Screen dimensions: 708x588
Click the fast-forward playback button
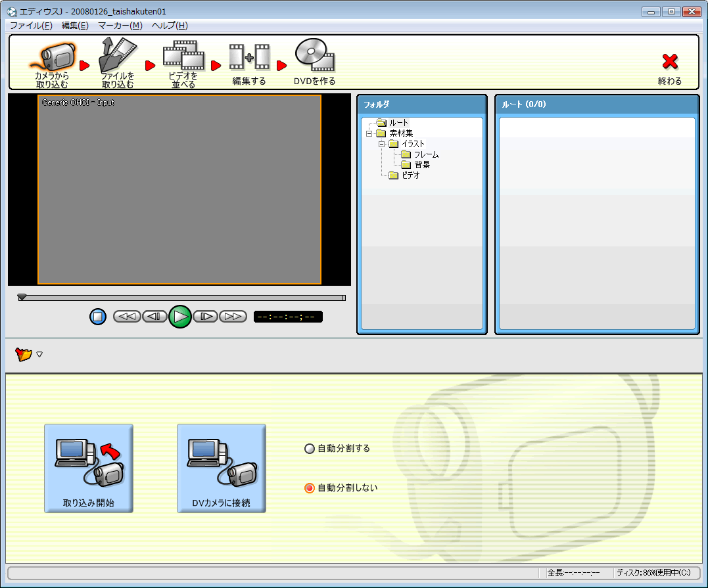[233, 317]
